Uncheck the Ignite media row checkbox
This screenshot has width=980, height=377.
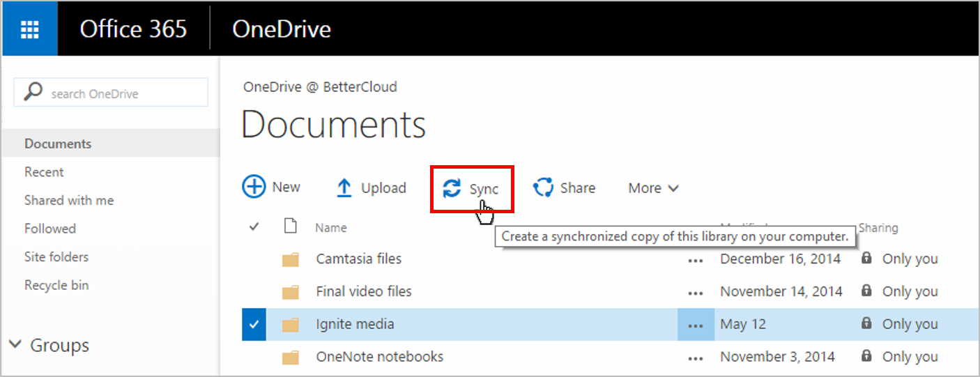[254, 325]
